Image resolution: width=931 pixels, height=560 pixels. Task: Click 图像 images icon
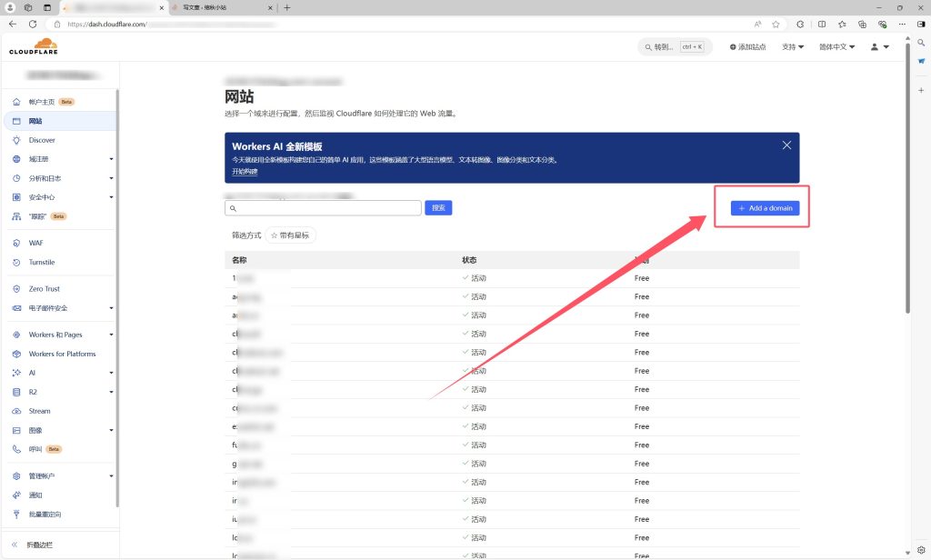(16, 430)
